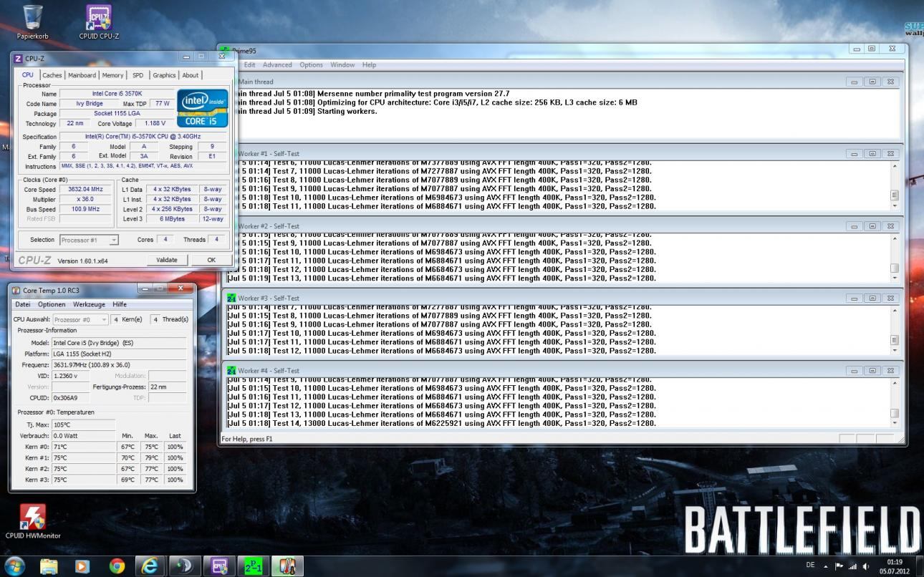Open the Help menu in Prime95

coord(369,65)
